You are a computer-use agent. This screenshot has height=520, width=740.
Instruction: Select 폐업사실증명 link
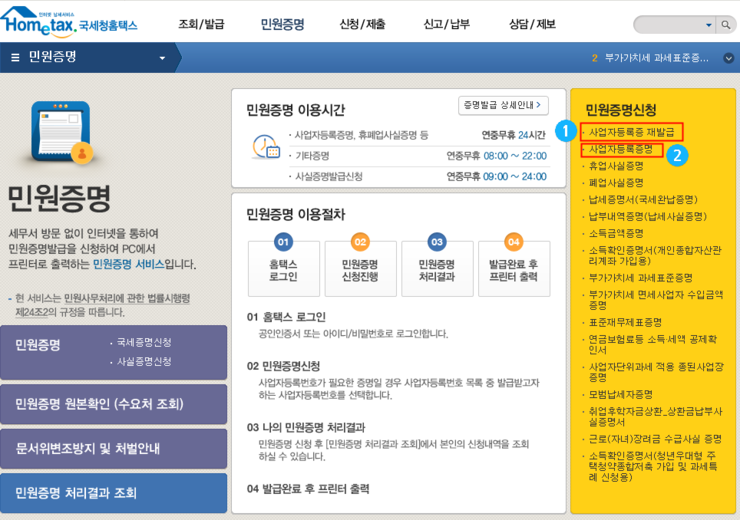coord(616,183)
